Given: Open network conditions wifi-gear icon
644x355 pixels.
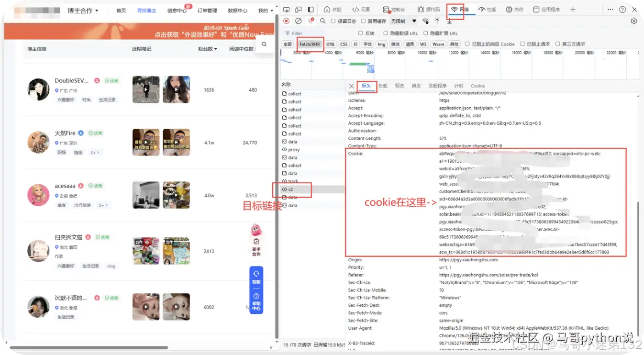Looking at the screenshot, I should (x=425, y=21).
